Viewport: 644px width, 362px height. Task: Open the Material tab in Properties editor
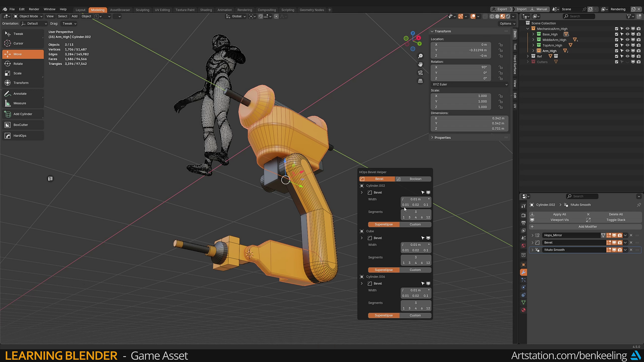[x=523, y=310]
